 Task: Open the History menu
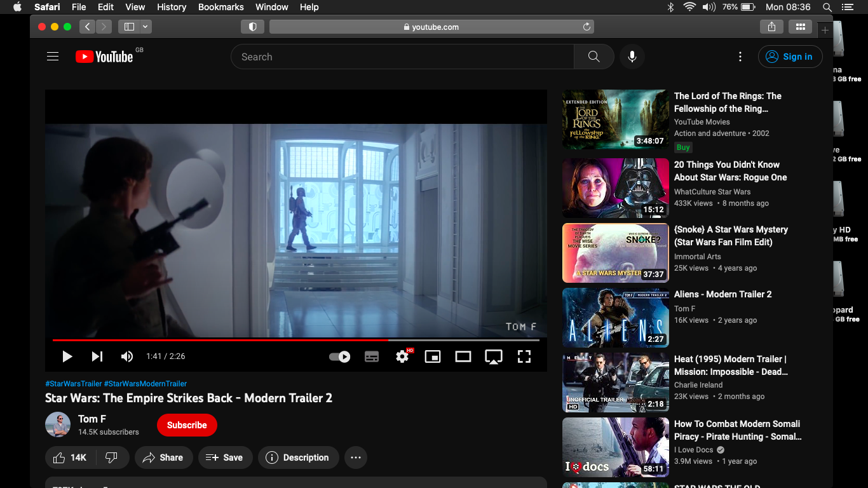(x=172, y=7)
